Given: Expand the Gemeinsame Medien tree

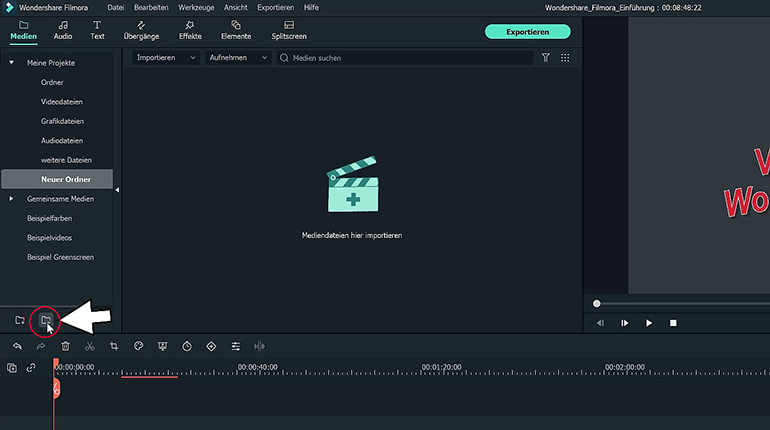Looking at the screenshot, I should pyautogui.click(x=11, y=199).
